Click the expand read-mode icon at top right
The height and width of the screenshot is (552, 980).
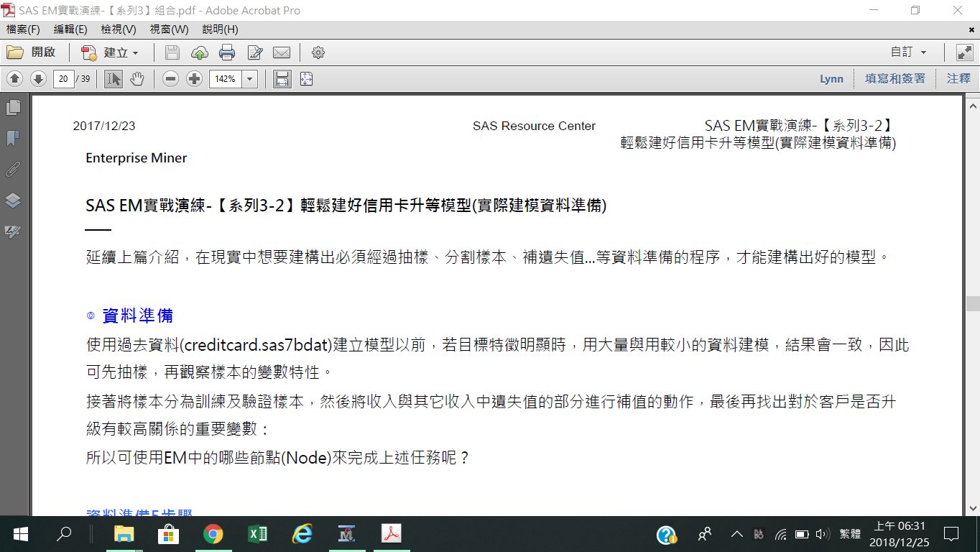(x=964, y=52)
